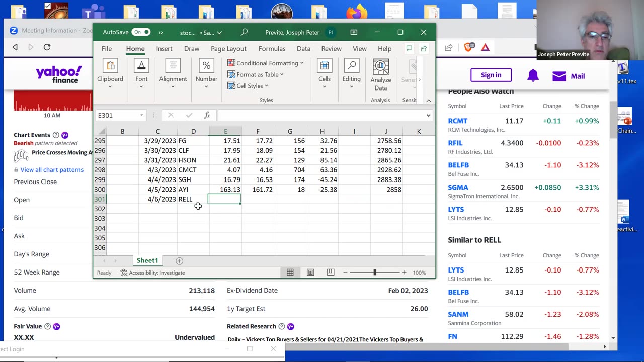Switch to Normal view icon
644x362 pixels.
point(290,272)
